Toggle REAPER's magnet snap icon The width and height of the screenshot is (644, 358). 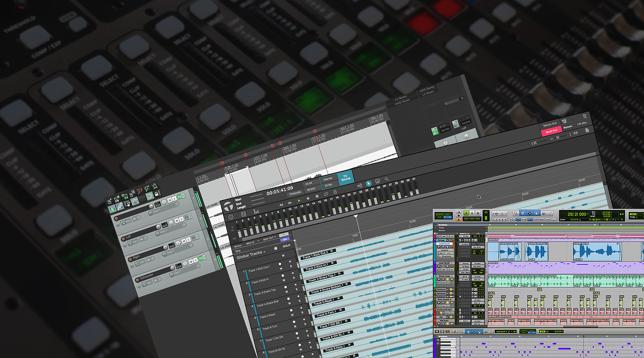click(150, 196)
